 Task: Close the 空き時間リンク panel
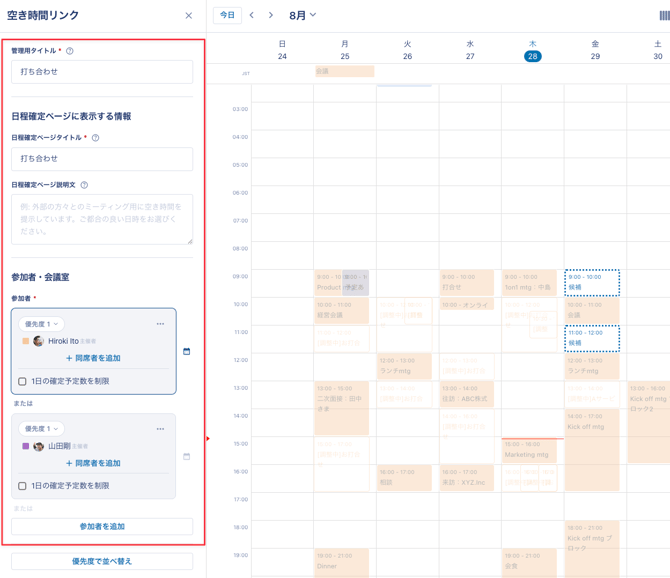[189, 16]
